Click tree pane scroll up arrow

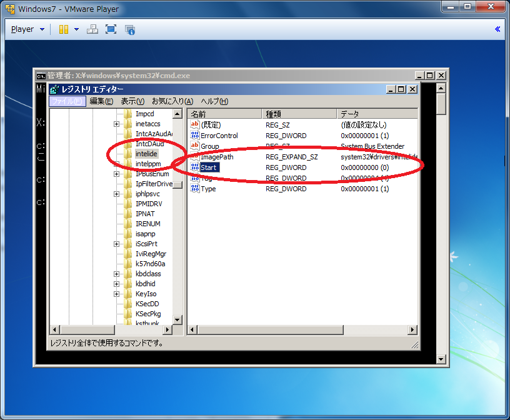click(177, 114)
